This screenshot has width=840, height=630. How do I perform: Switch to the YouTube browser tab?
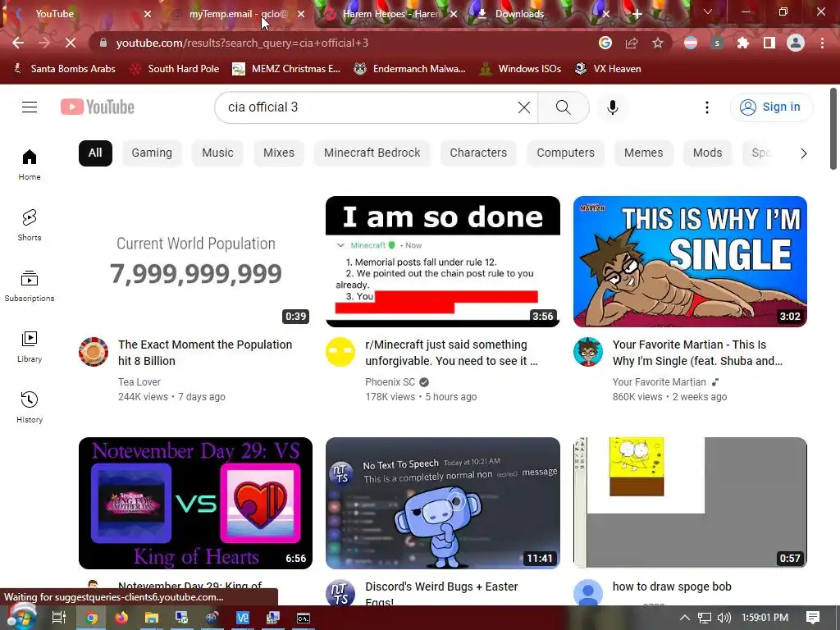pos(80,14)
